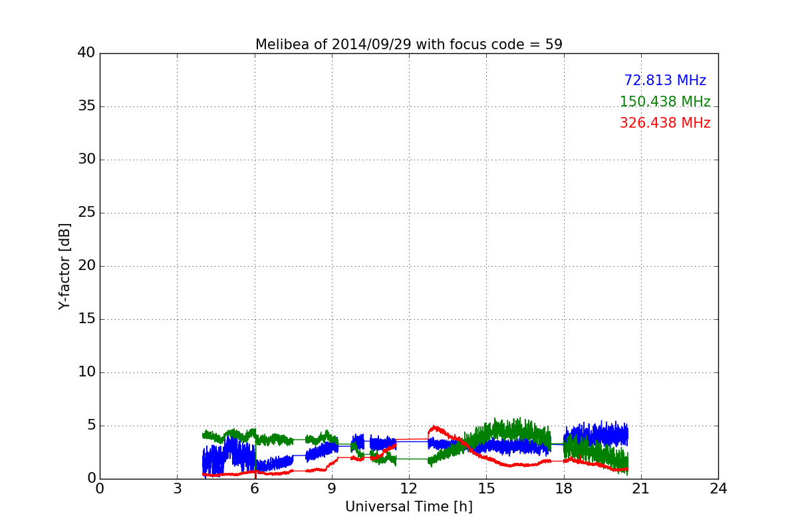Click y-axis tick value 5
The image size is (798, 532).
point(90,426)
